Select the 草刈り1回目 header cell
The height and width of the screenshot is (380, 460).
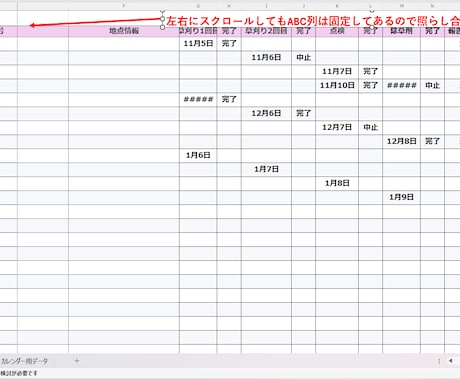coord(198,31)
